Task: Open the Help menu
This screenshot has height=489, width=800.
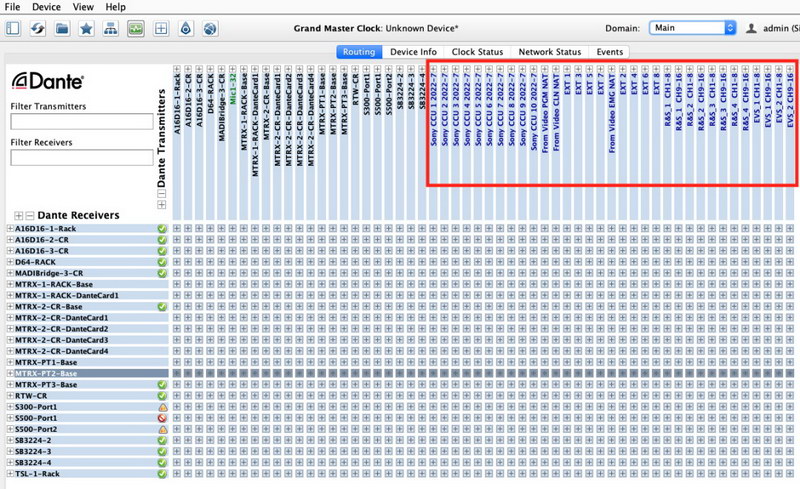Action: pos(115,7)
